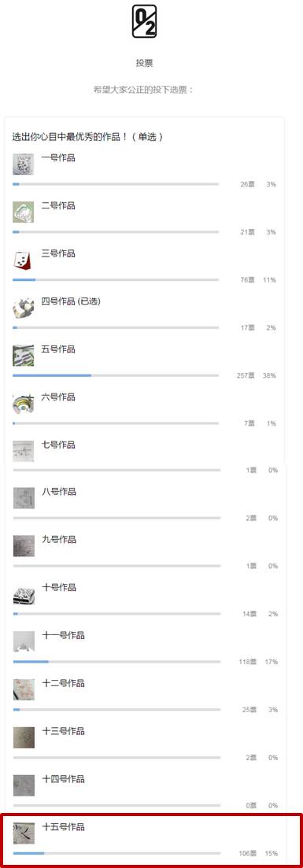Select the 八号作品 option label
This screenshot has width=303, height=868.
(x=59, y=492)
